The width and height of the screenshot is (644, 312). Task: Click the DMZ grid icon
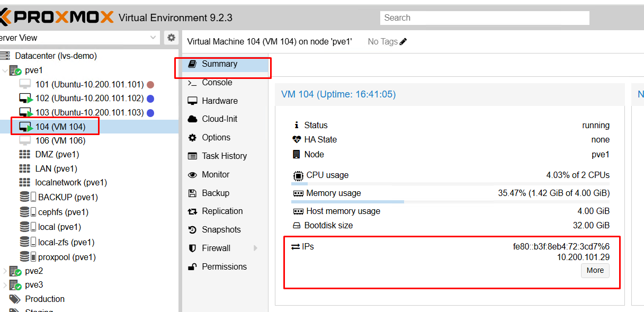25,154
